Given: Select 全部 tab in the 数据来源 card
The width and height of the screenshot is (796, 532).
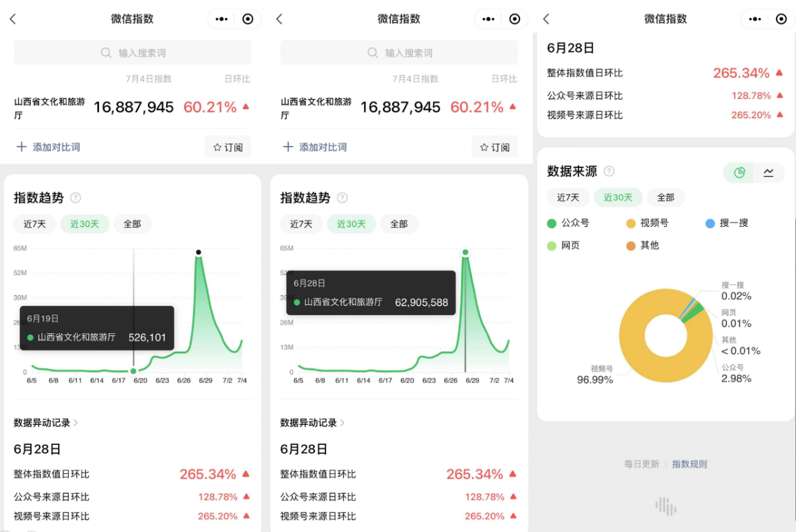Looking at the screenshot, I should tap(665, 197).
